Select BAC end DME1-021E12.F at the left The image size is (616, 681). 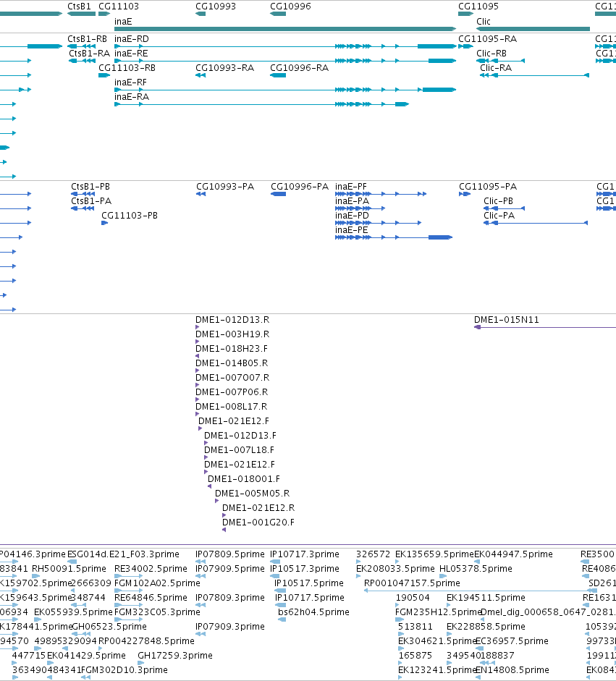pyautogui.click(x=201, y=428)
